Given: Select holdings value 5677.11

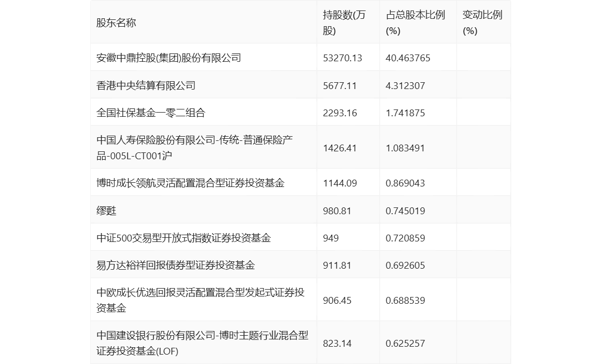Looking at the screenshot, I should (340, 85).
